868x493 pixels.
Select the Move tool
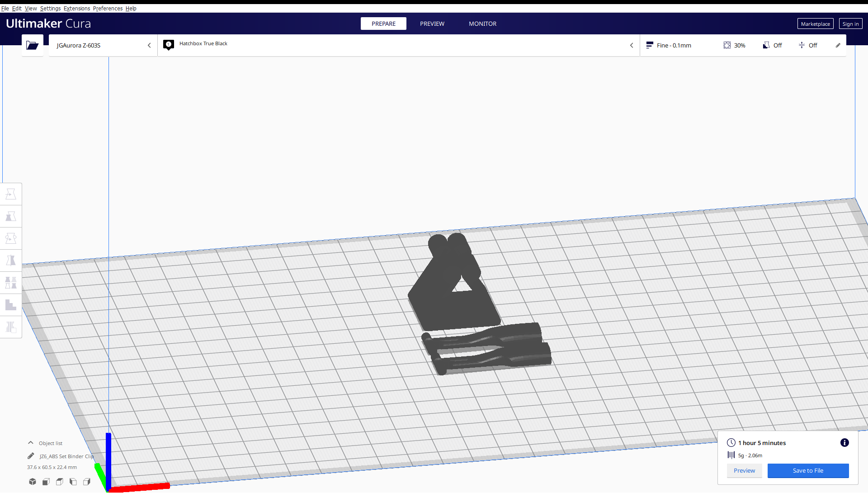(11, 194)
